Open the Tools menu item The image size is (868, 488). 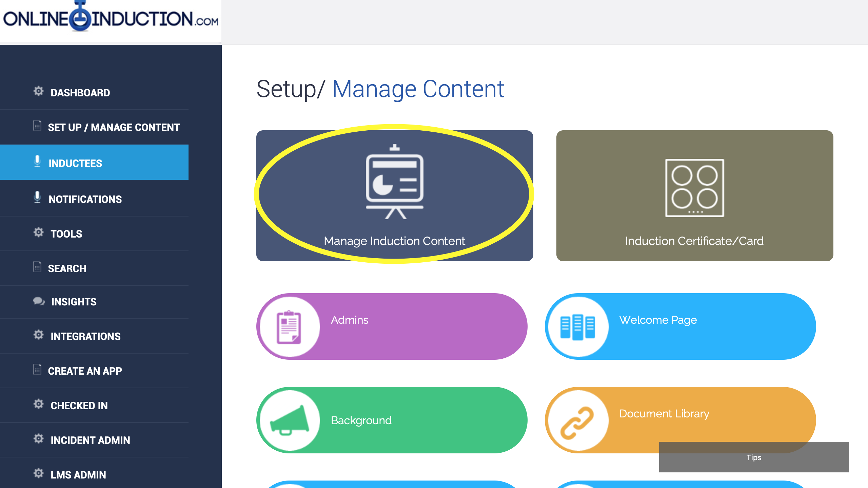pyautogui.click(x=94, y=234)
